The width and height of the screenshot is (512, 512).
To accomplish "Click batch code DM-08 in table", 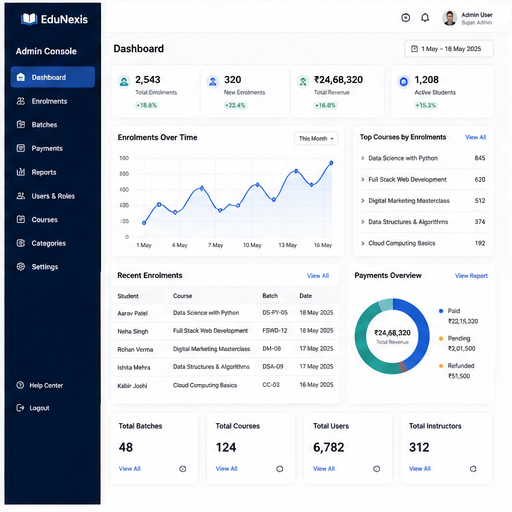I will (x=272, y=349).
